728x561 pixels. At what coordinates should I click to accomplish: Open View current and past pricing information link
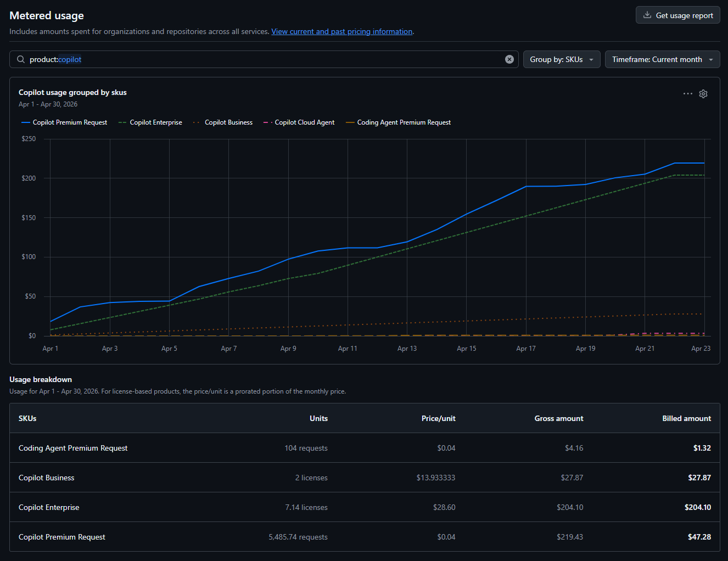341,31
